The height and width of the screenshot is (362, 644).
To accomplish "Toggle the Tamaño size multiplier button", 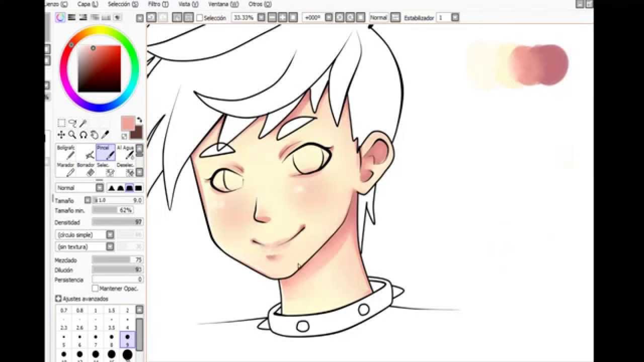I will click(88, 200).
